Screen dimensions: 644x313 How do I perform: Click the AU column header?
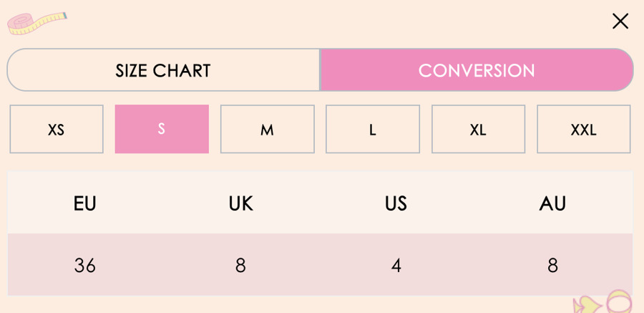tap(552, 203)
